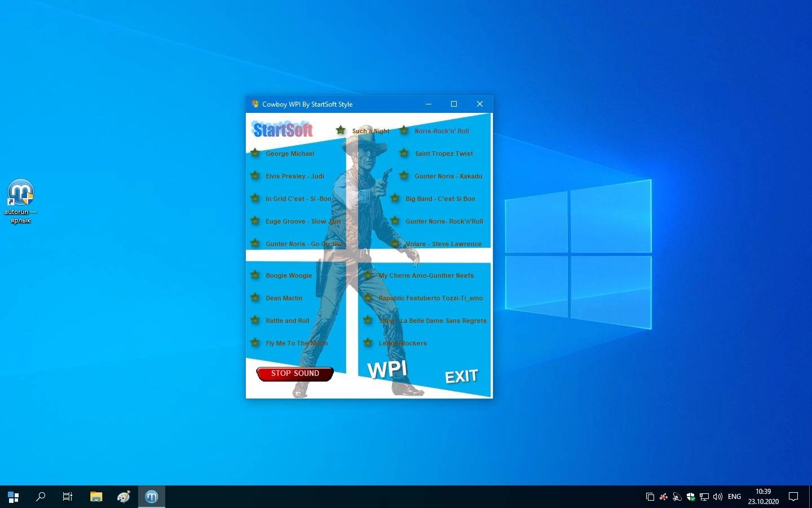Click the star icon beside George Michael
Screen dimensions: 812x508
pos(255,153)
